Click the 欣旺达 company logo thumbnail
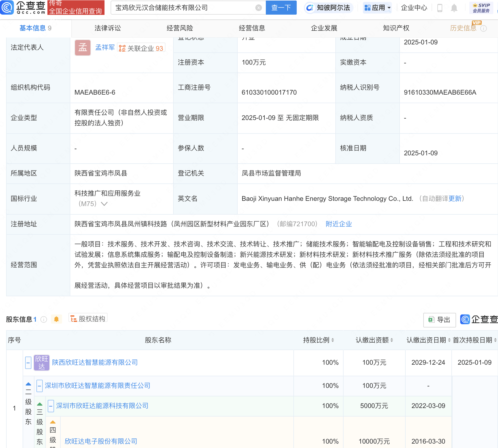Viewport: 498px width, 448px height. coord(41,362)
